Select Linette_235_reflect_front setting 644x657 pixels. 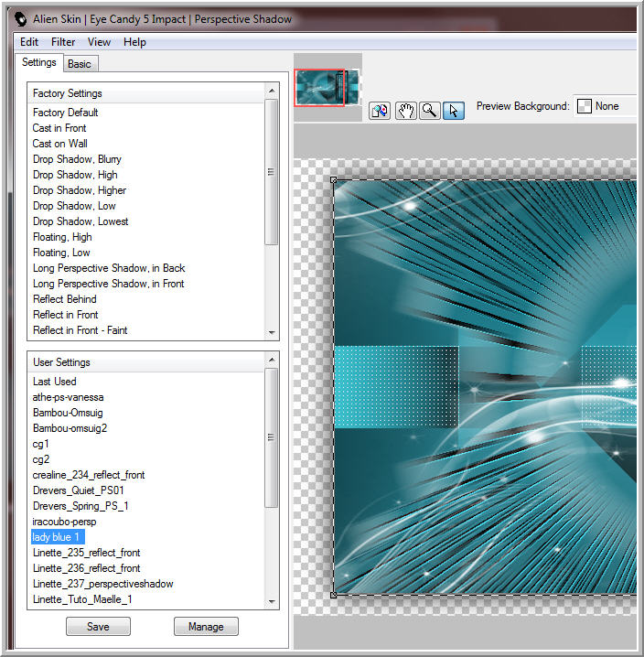click(86, 553)
